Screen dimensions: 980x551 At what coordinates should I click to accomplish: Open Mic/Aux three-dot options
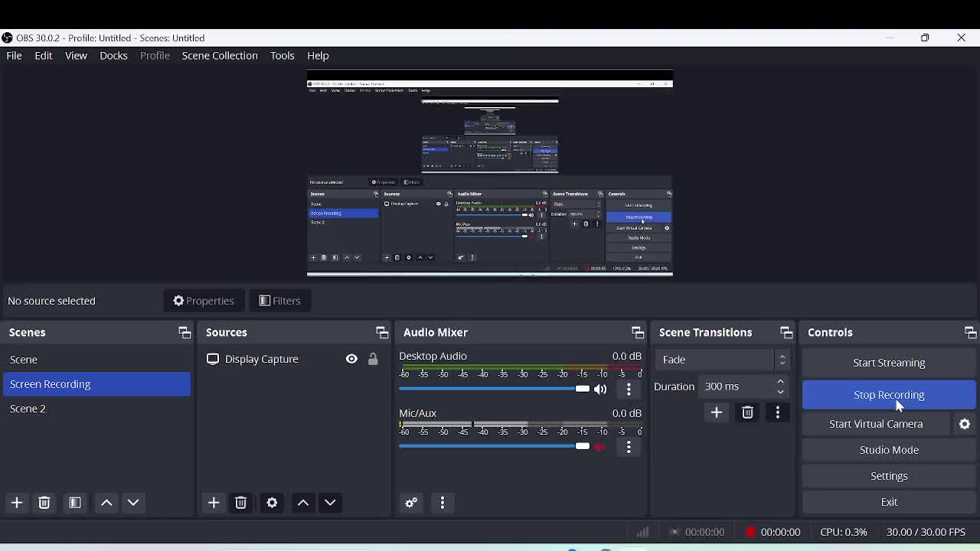pyautogui.click(x=629, y=447)
